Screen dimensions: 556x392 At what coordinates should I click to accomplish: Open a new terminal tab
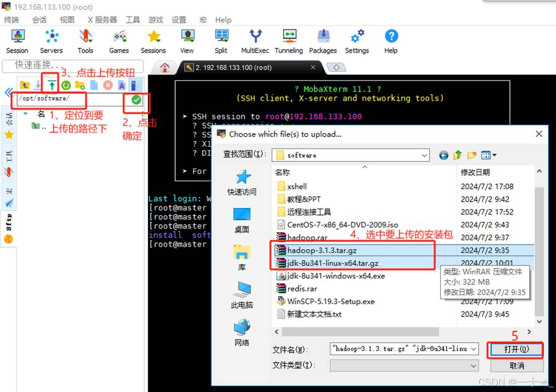click(336, 68)
